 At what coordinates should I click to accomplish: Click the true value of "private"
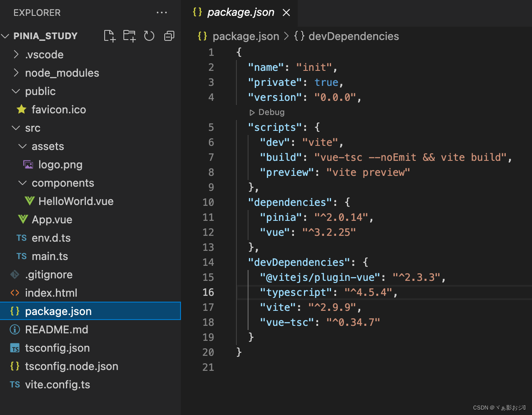pyautogui.click(x=326, y=82)
